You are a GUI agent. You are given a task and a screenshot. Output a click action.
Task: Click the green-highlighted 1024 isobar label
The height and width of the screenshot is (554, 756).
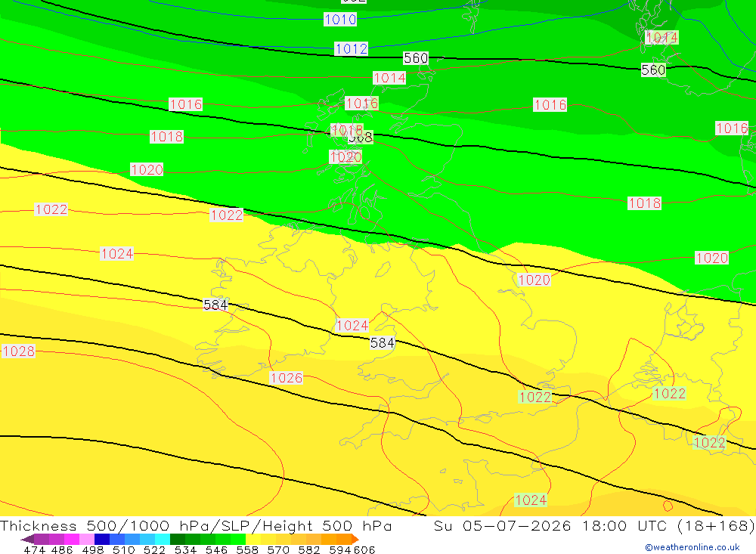(531, 500)
